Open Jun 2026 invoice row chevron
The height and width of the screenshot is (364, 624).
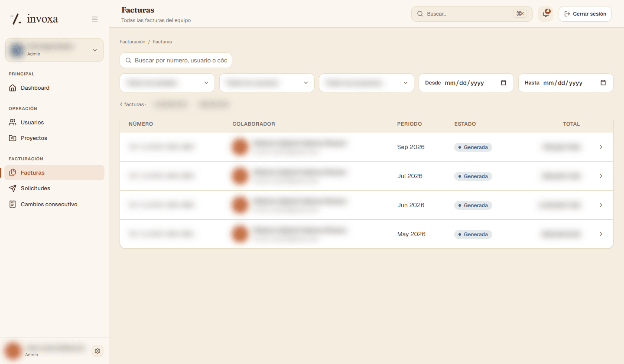point(601,205)
